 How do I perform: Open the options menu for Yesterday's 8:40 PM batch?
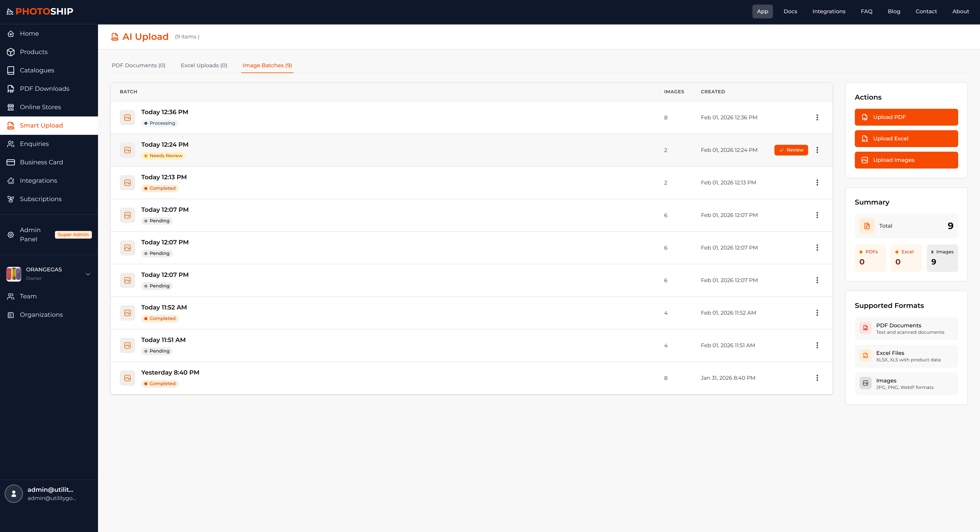[x=817, y=377]
